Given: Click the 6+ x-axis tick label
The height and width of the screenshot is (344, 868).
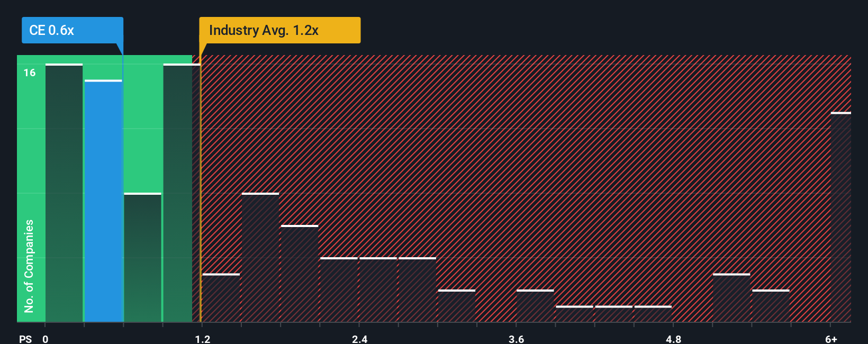Looking at the screenshot, I should pos(831,339).
